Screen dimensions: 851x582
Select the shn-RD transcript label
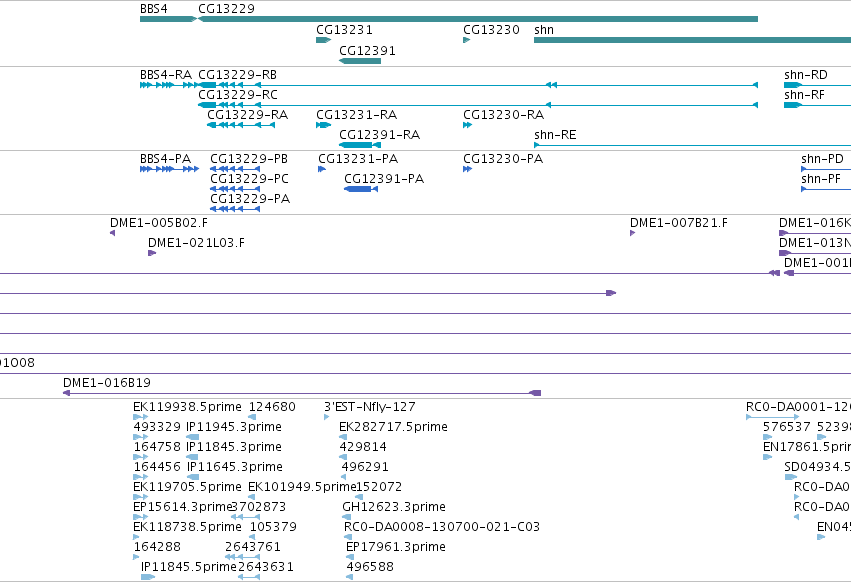coord(806,75)
